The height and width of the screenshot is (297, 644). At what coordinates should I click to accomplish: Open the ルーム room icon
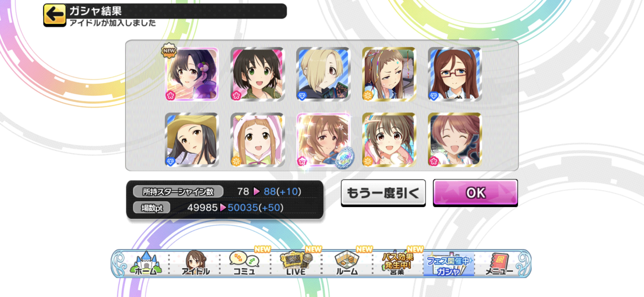(x=347, y=263)
